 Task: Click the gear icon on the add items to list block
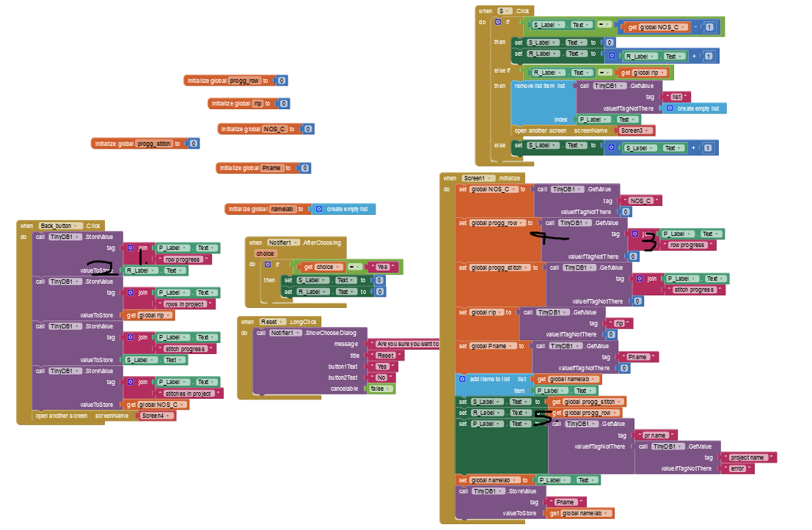462,379
